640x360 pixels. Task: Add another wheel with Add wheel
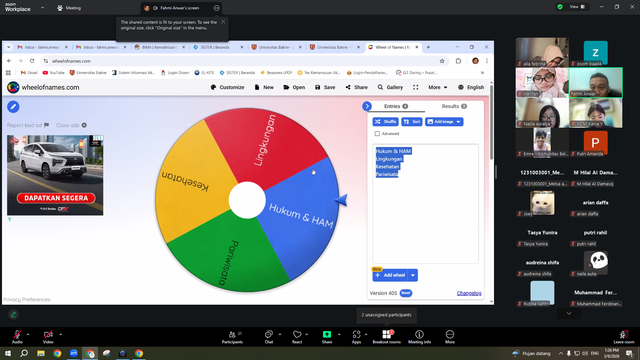390,275
